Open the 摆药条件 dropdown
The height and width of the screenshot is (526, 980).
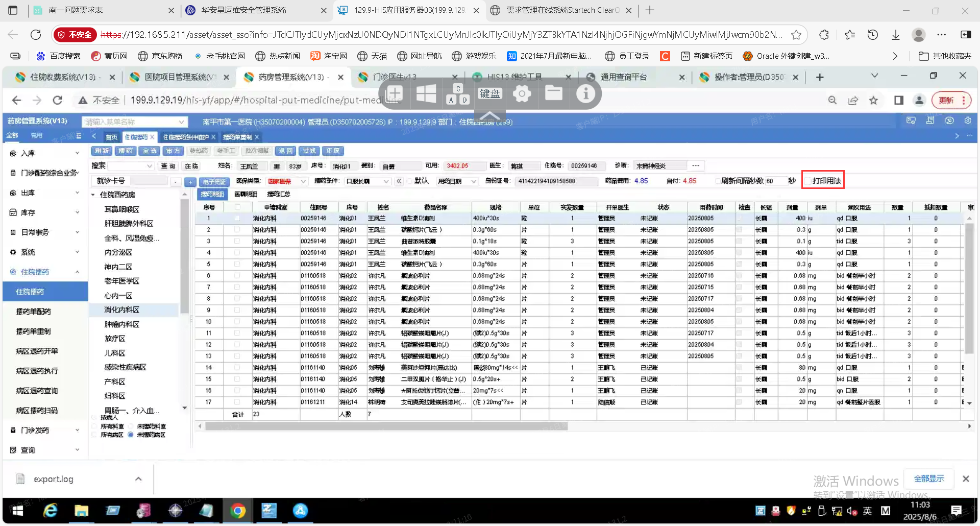click(x=367, y=181)
